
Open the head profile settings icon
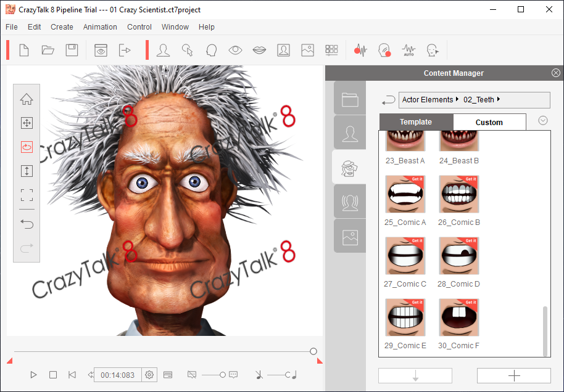tap(211, 50)
